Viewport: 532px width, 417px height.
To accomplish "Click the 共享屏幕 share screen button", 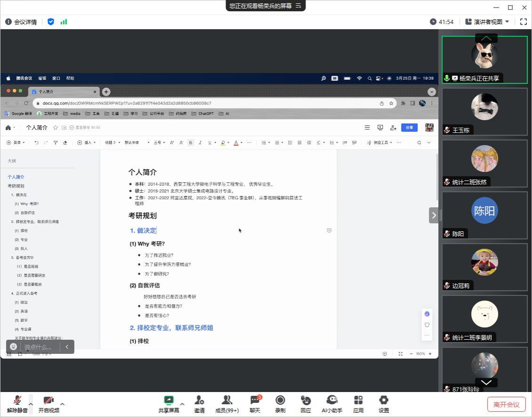I will point(169,404).
